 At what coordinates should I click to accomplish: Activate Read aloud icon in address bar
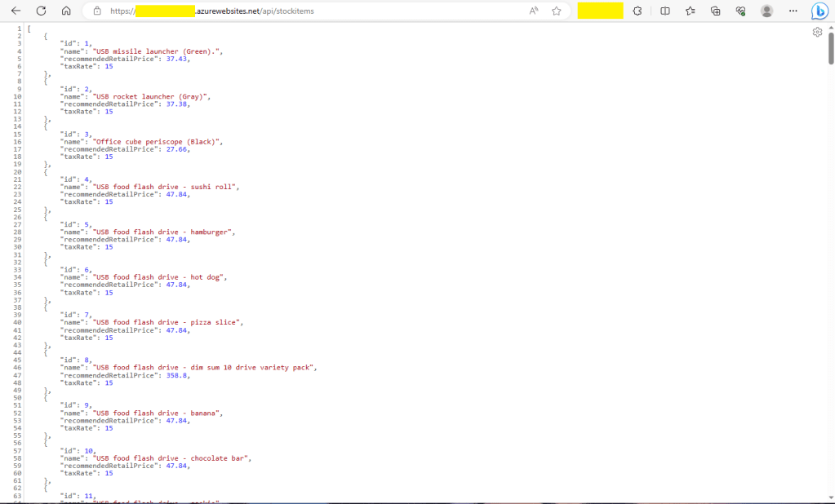534,11
